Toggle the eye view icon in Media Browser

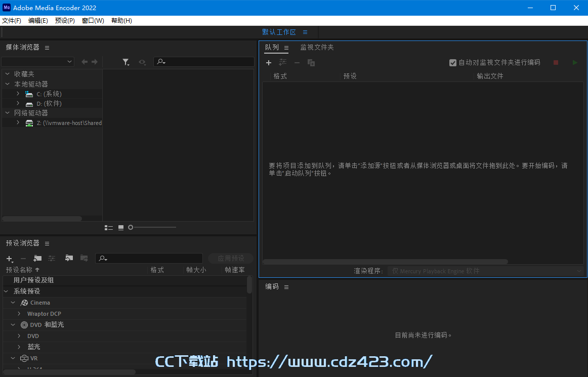[142, 62]
